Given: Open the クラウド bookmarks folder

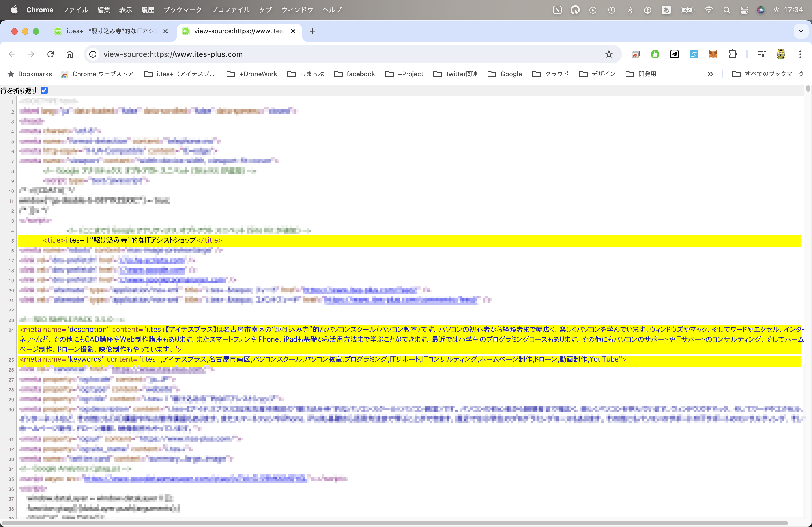Looking at the screenshot, I should (x=550, y=74).
